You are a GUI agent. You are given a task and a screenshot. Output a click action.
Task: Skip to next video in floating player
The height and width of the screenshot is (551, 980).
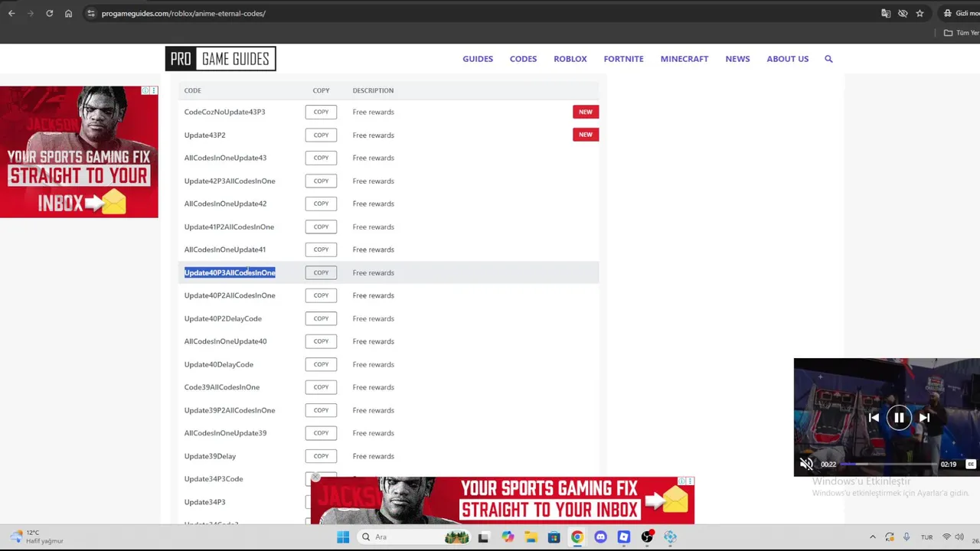click(x=924, y=418)
